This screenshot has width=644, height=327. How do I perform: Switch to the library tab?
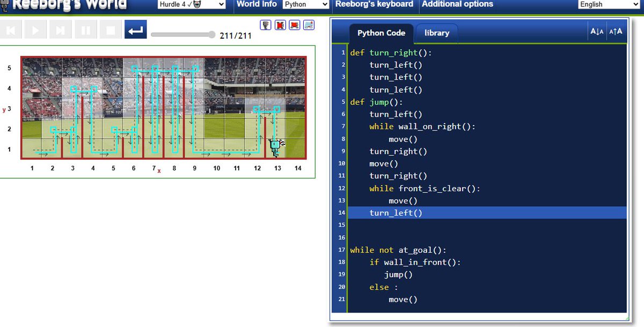[437, 33]
